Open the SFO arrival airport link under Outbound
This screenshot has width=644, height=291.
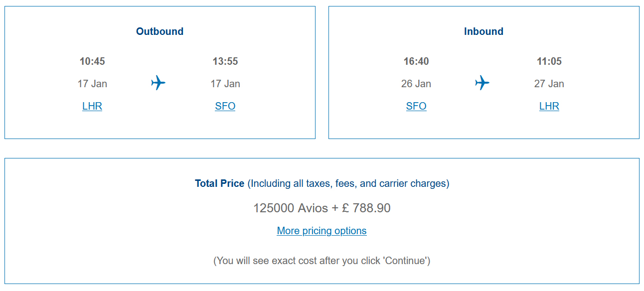[225, 106]
